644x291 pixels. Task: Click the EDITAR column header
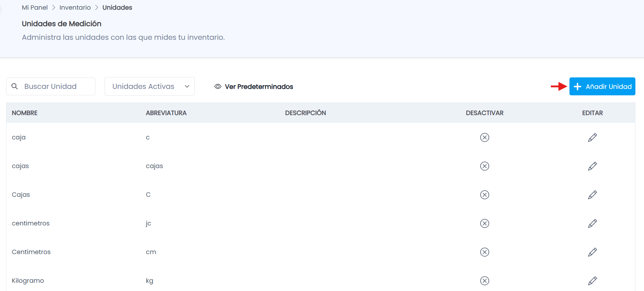pos(592,113)
